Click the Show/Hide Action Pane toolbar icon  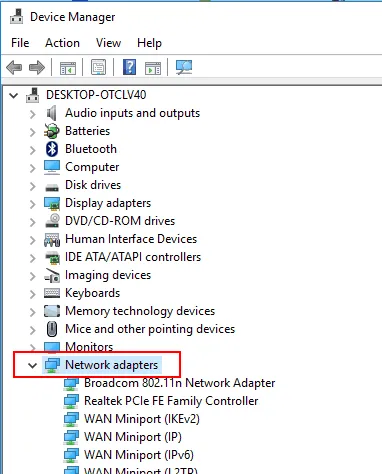153,68
